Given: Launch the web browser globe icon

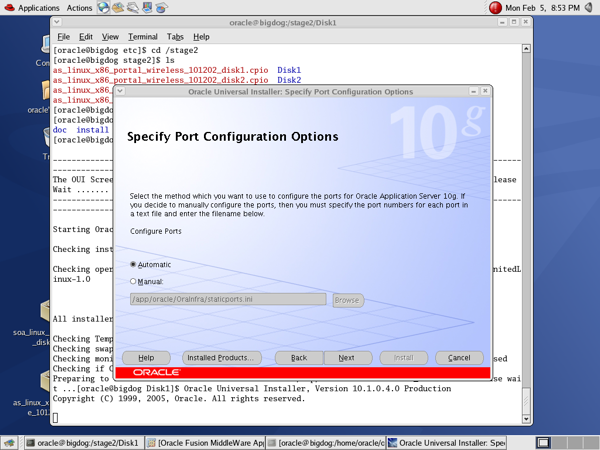Looking at the screenshot, I should [103, 7].
